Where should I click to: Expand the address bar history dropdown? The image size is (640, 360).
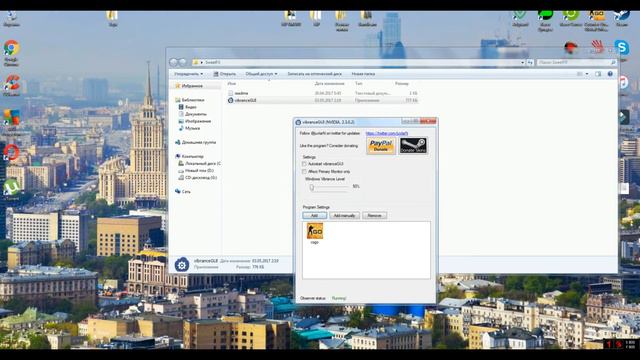522,62
